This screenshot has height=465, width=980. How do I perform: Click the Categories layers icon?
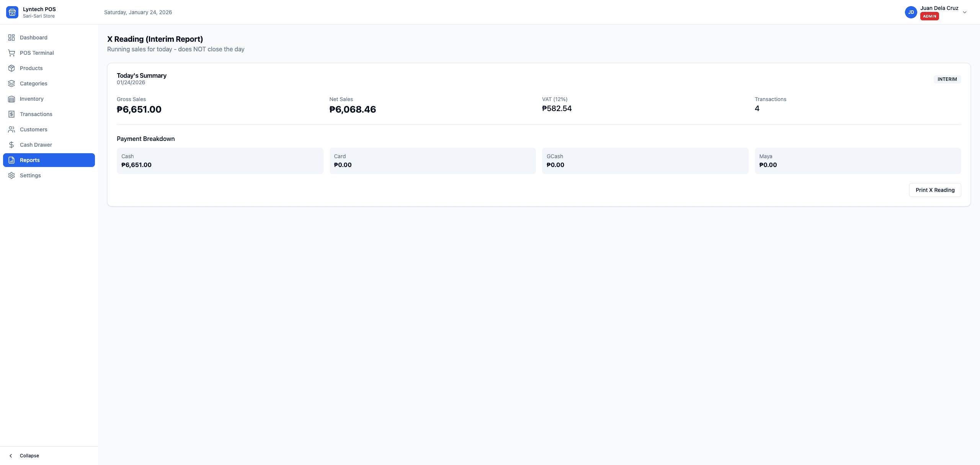point(11,84)
